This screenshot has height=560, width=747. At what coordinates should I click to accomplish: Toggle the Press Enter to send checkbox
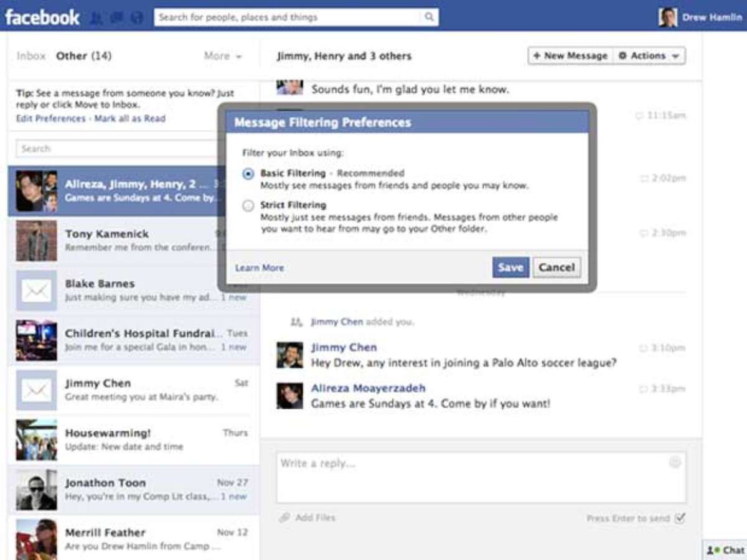point(680,518)
